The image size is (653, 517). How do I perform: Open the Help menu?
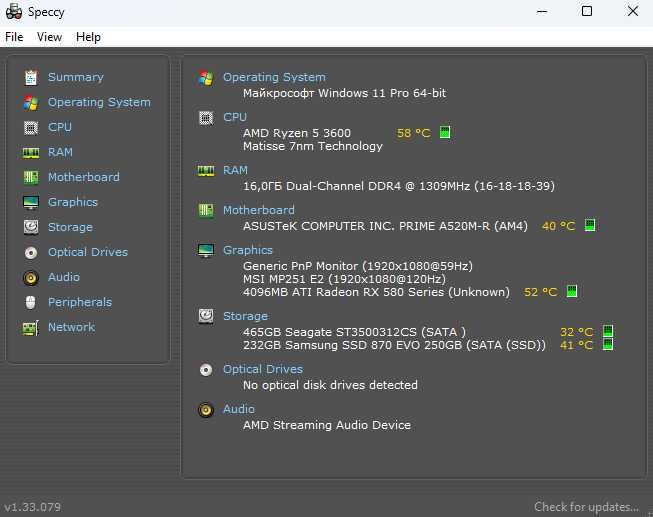pyautogui.click(x=88, y=37)
